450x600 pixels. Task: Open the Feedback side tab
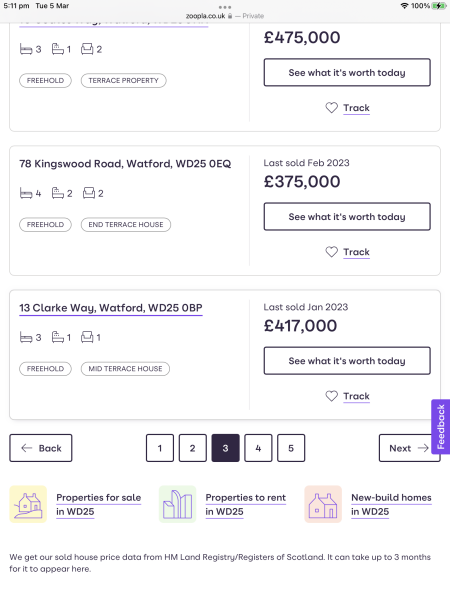pyautogui.click(x=440, y=427)
